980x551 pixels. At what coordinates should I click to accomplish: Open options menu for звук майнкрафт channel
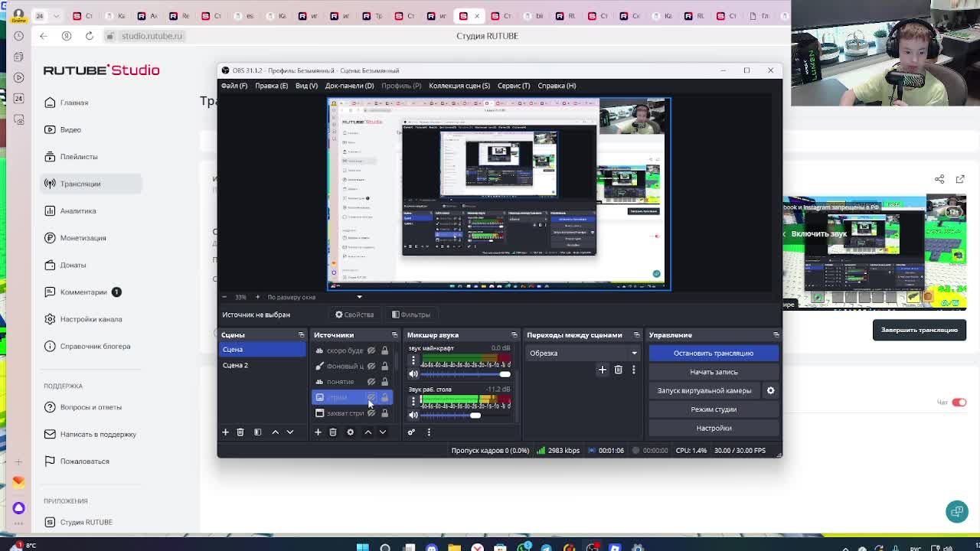pyautogui.click(x=413, y=360)
